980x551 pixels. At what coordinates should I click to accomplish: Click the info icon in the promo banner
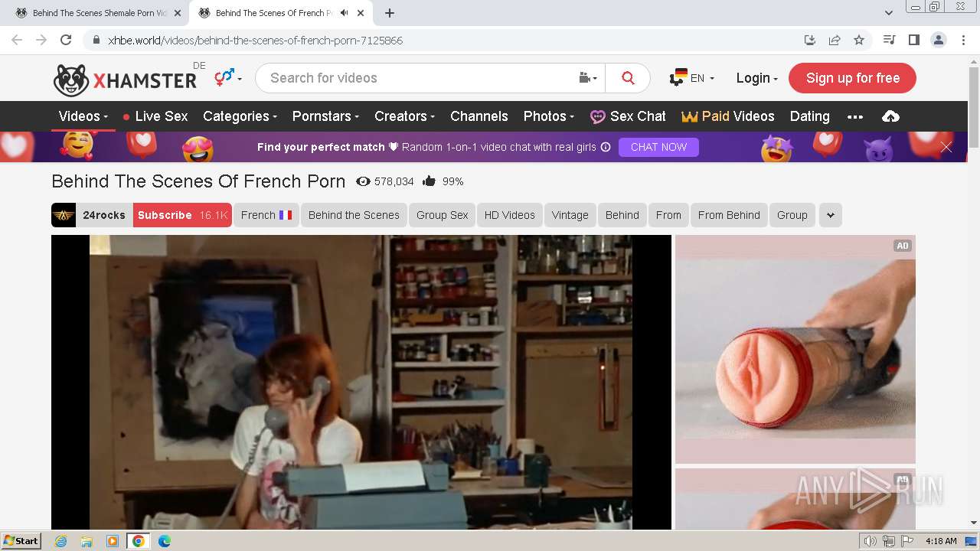[606, 147]
